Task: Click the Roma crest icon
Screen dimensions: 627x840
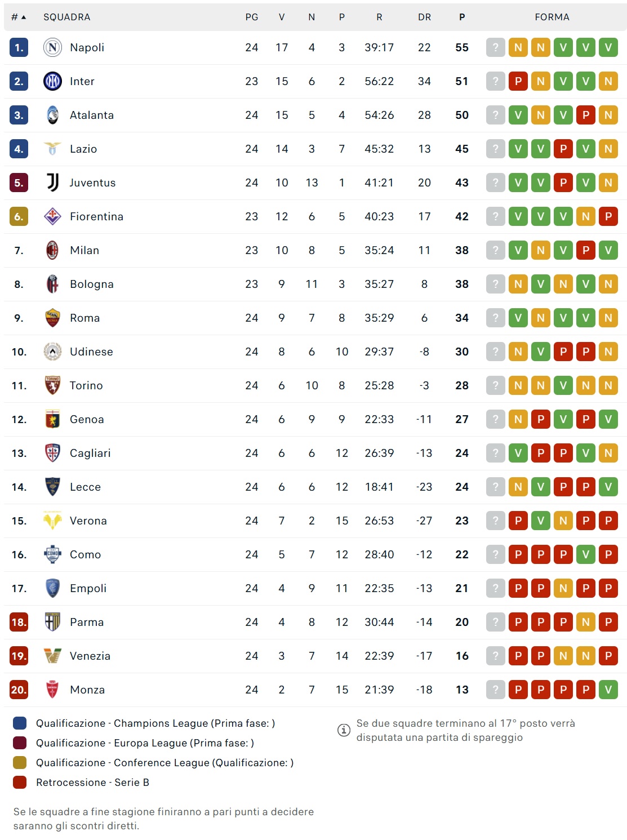Action: [x=52, y=318]
